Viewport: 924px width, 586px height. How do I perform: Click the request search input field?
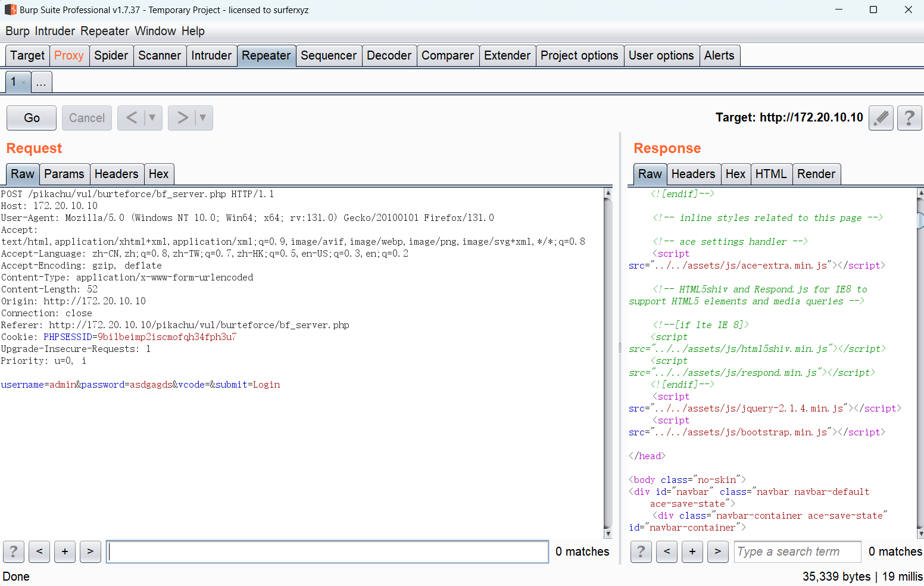pyautogui.click(x=327, y=551)
